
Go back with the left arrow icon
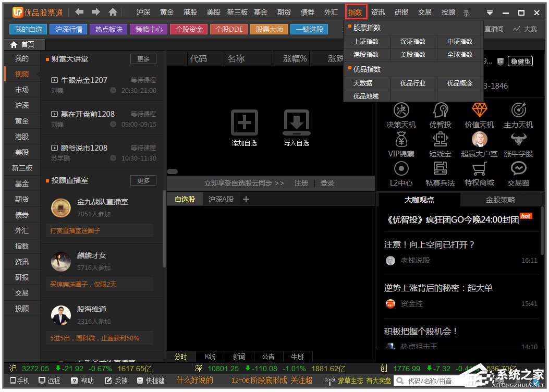[x=79, y=12]
